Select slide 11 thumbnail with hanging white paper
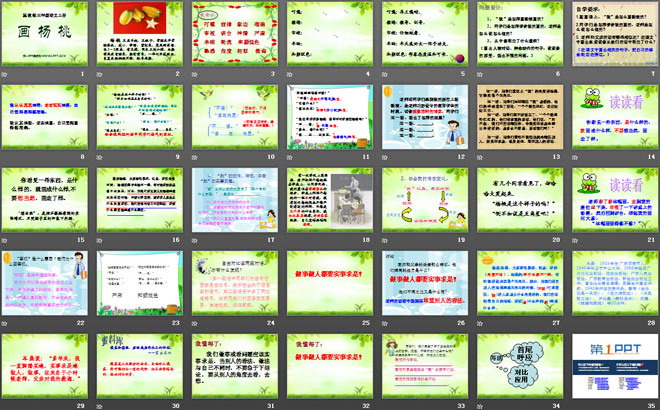This screenshot has width=660, height=410. 330,117
